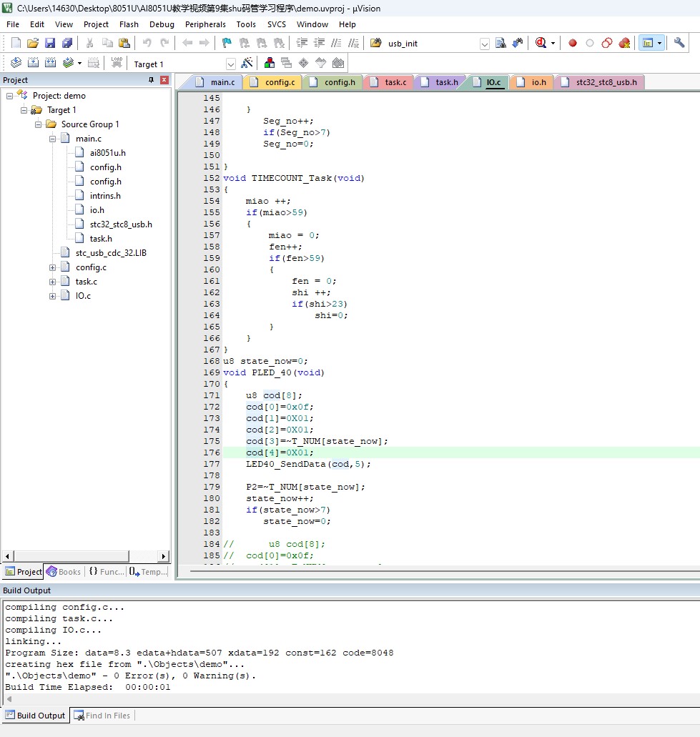Switch to the Functions panel tab
The width and height of the screenshot is (700, 737).
click(107, 572)
